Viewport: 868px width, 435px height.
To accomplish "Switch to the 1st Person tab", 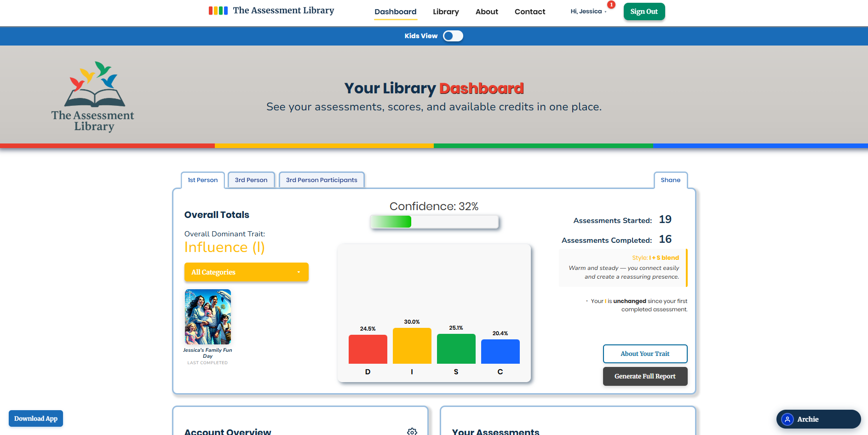I will [203, 180].
